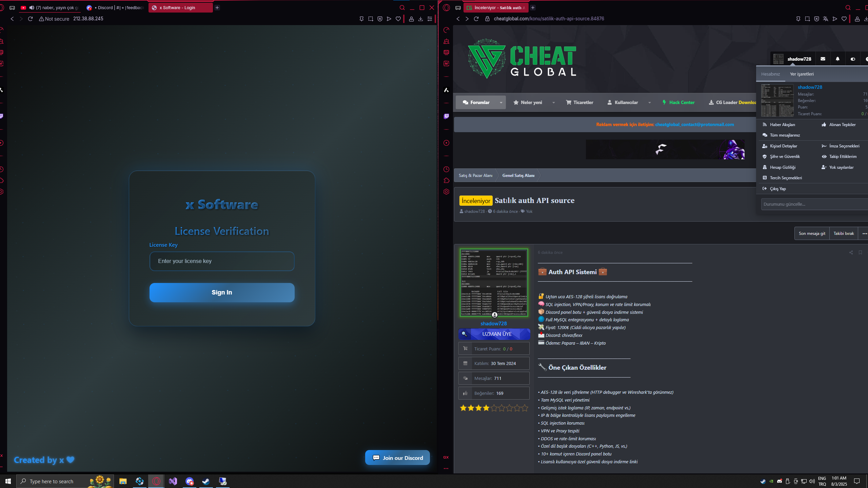Click the Durumunu güncelle status field
The width and height of the screenshot is (868, 488).
(x=814, y=204)
